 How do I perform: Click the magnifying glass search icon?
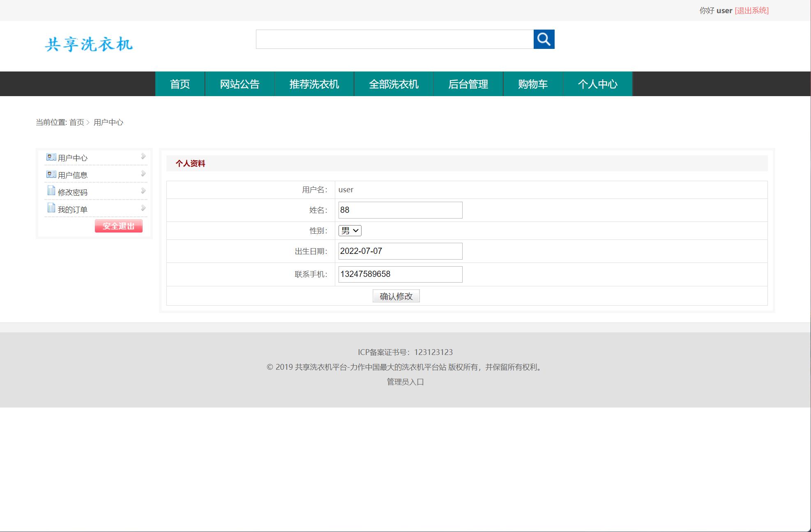coord(544,39)
